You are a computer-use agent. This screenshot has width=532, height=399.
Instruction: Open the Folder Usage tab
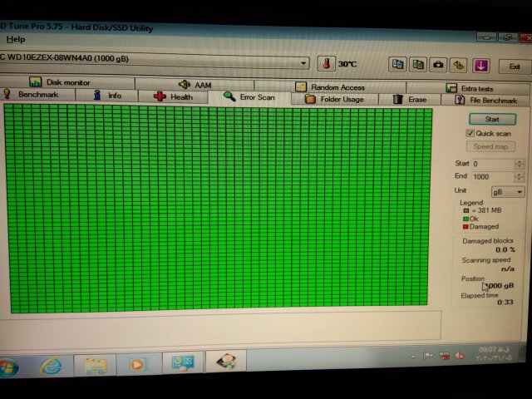pos(334,99)
